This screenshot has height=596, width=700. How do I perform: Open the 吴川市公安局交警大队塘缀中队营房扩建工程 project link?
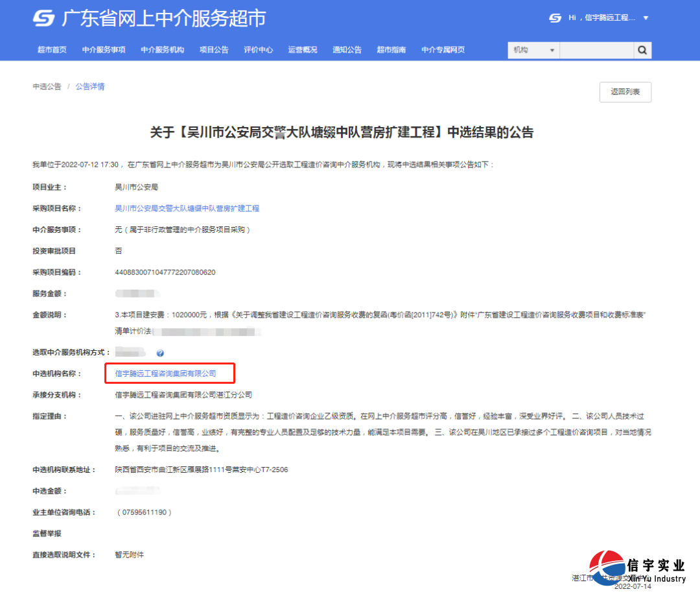coord(187,208)
